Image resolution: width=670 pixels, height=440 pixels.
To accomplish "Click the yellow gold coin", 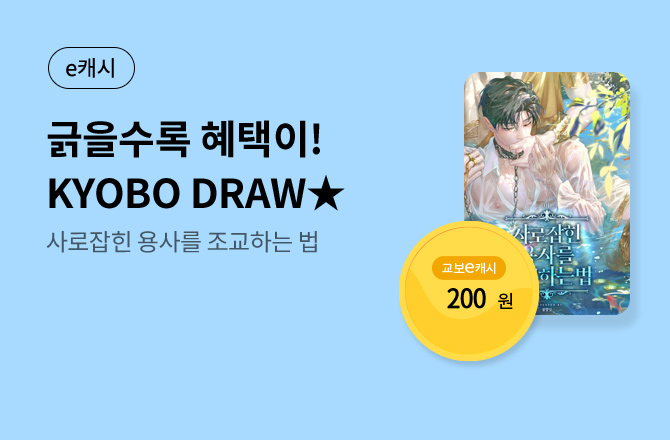I will click(x=469, y=291).
